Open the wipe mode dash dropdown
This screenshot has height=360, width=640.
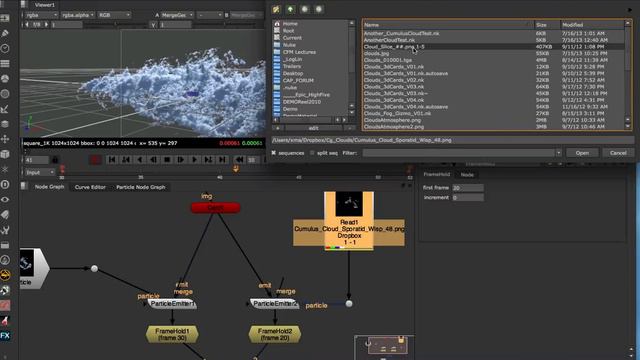tap(209, 15)
